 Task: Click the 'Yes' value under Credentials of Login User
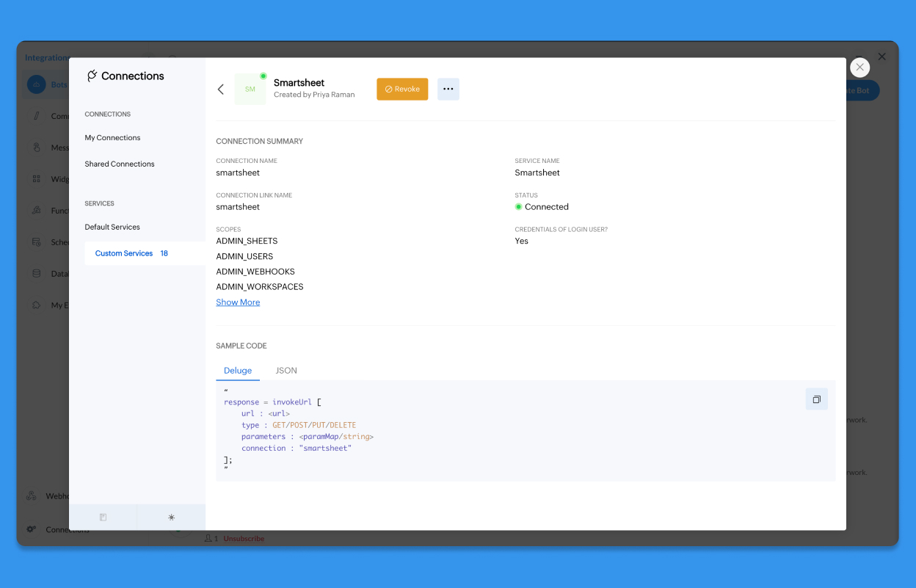522,242
